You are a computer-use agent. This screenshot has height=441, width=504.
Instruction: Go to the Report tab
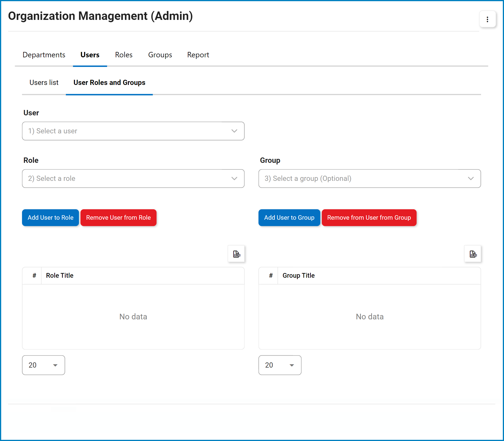[x=198, y=55]
